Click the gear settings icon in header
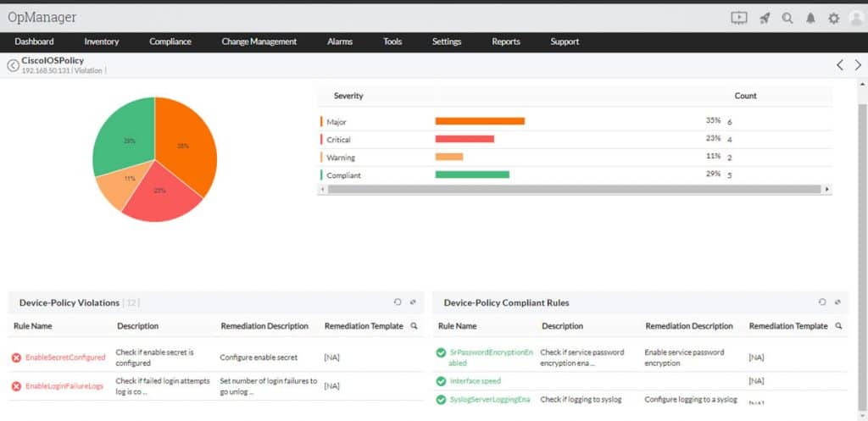This screenshot has height=421, width=868. (x=833, y=18)
